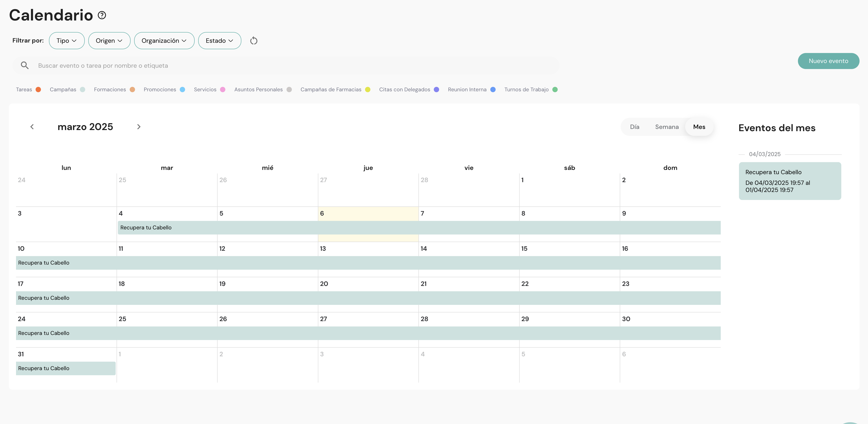The width and height of the screenshot is (868, 424).
Task: Switch to Día view
Action: click(x=634, y=127)
